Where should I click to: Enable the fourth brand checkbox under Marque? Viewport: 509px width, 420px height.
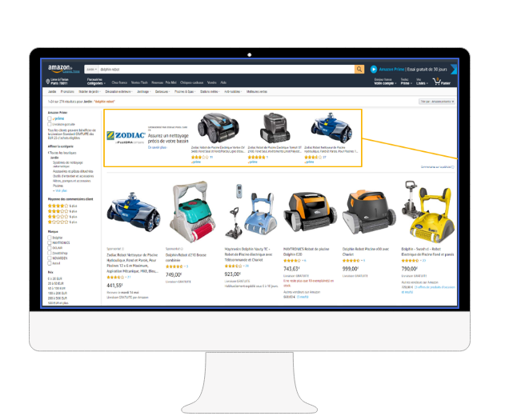click(50, 253)
